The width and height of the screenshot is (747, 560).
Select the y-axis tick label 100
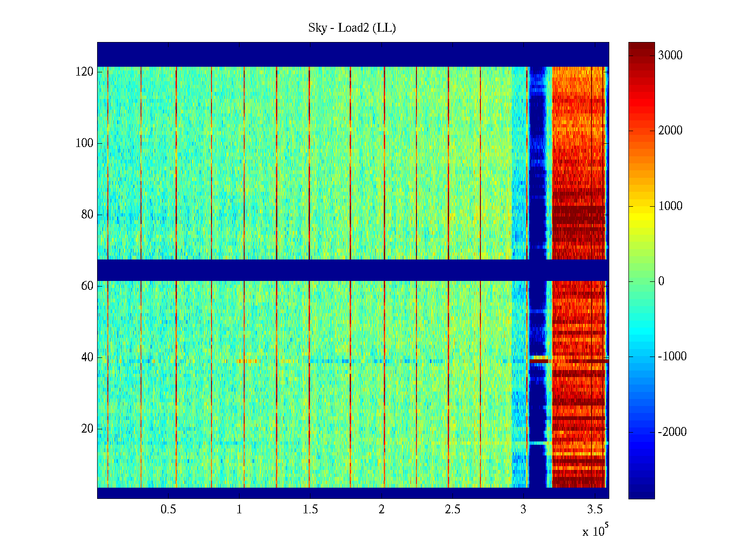84,143
